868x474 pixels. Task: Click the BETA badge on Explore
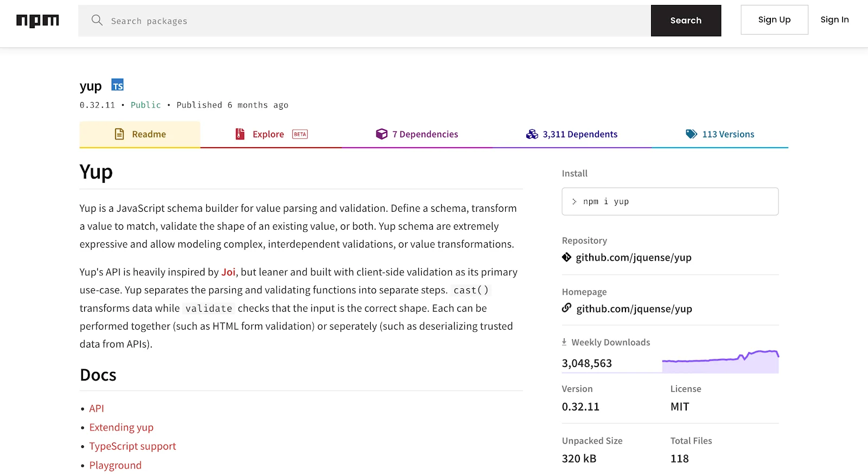(300, 134)
